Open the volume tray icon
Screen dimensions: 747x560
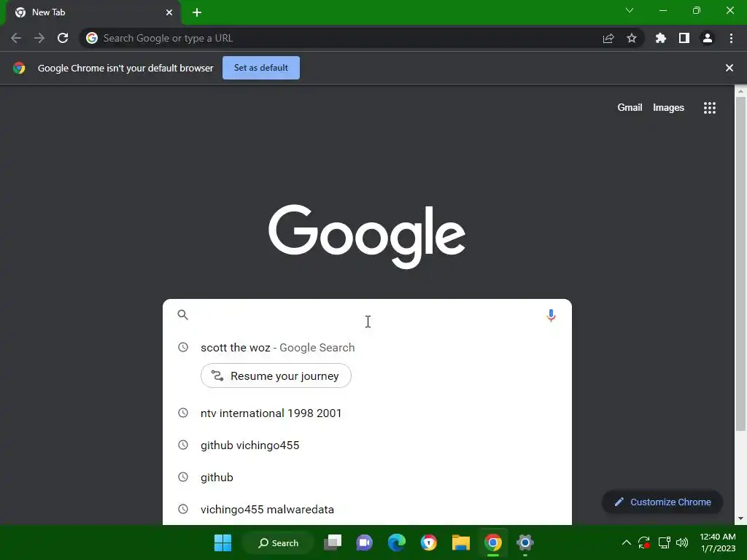click(x=682, y=542)
